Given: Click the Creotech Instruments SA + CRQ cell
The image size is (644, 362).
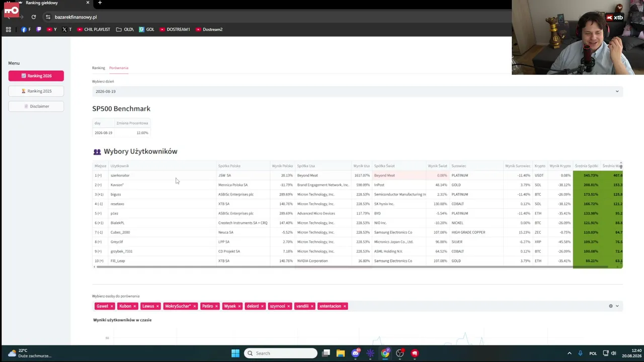Looking at the screenshot, I should coord(243,223).
